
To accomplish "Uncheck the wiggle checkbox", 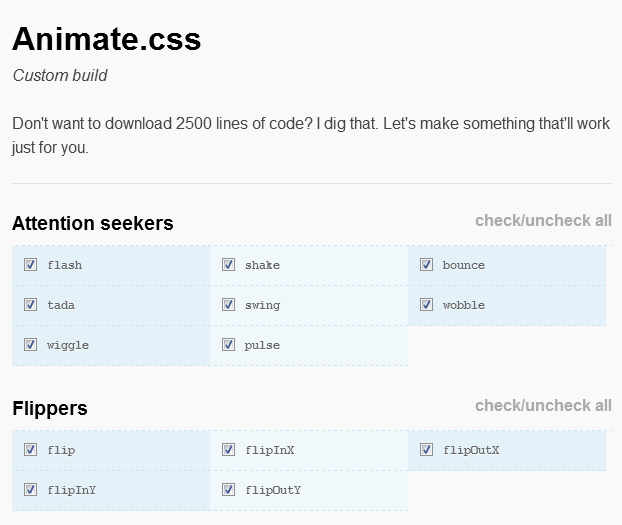I will 31,344.
